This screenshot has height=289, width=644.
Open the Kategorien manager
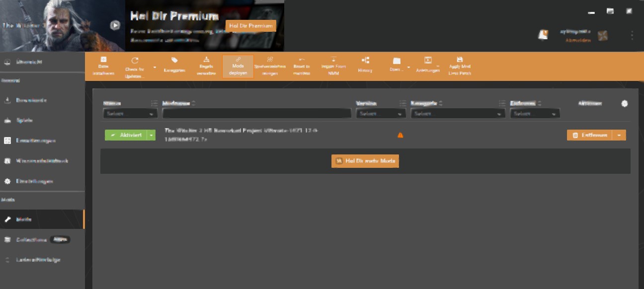pos(174,65)
